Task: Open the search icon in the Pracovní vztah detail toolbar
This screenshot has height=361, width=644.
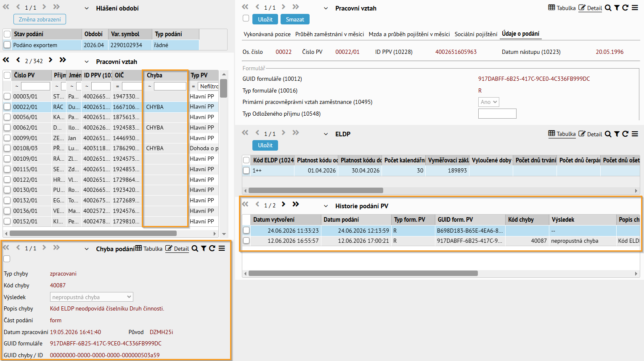Action: click(x=608, y=8)
